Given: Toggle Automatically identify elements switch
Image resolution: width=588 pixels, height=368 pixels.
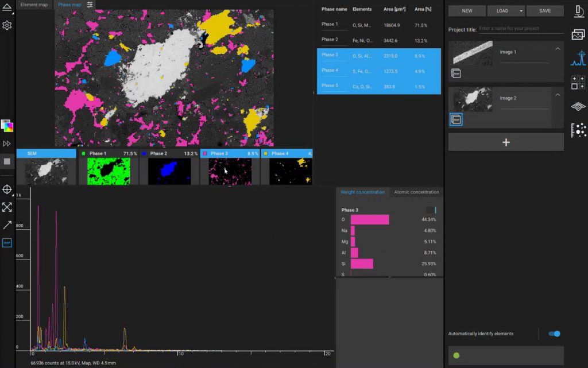Looking at the screenshot, I should point(554,334).
